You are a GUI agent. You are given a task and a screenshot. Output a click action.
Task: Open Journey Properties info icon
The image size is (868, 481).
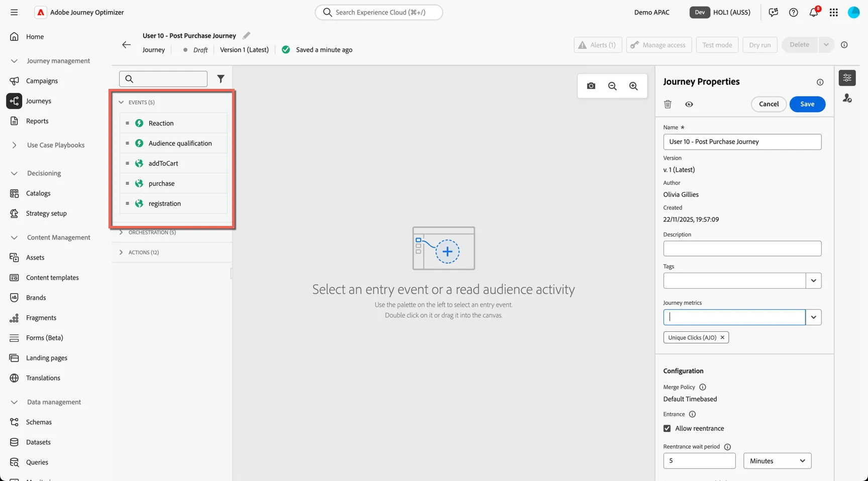(820, 82)
